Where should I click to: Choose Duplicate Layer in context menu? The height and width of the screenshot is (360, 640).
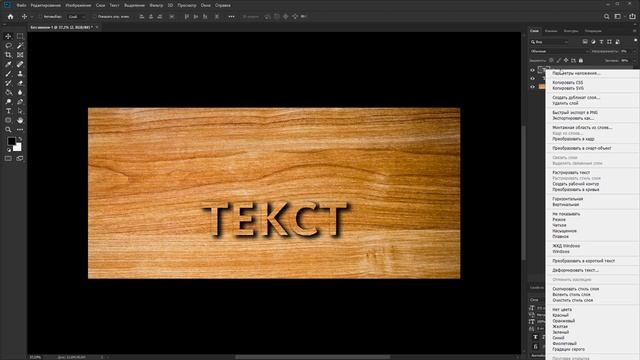(576, 98)
